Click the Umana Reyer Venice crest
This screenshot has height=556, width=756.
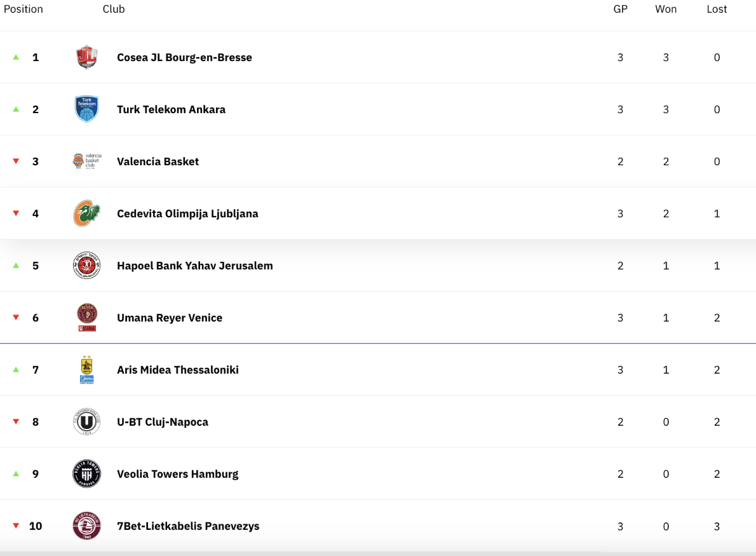(x=87, y=317)
